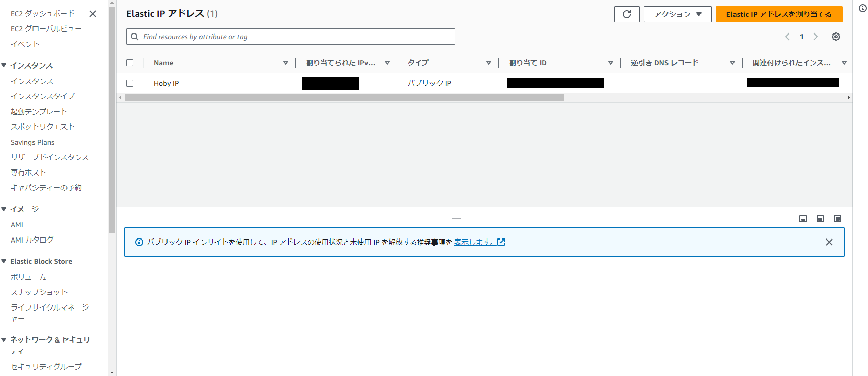
Task: Go to previous page arrow
Action: click(x=787, y=37)
